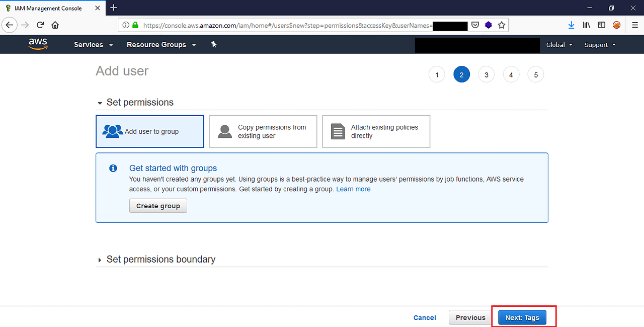Screen dimensions: 644x327
Task: Open the "Learn more" link about groups
Action: 353,189
